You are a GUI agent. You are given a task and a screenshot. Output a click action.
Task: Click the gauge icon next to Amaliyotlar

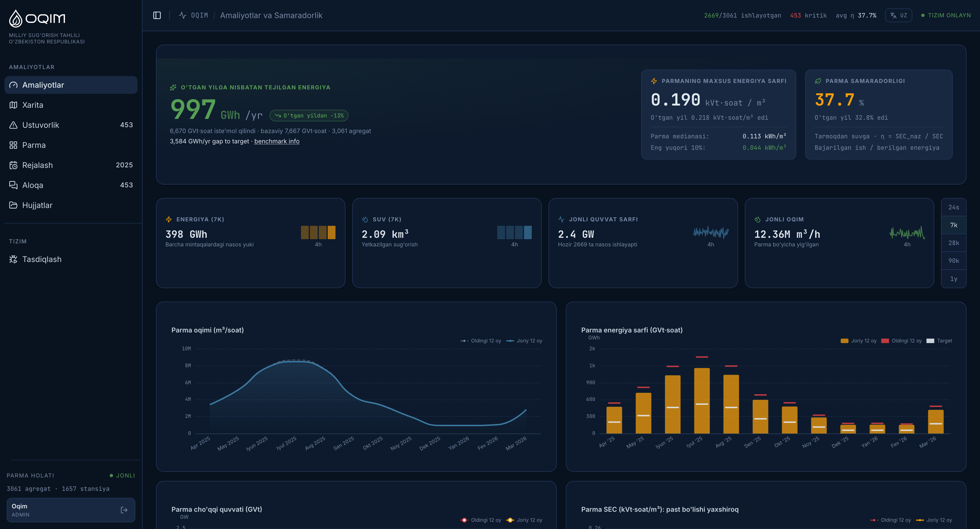click(x=13, y=85)
